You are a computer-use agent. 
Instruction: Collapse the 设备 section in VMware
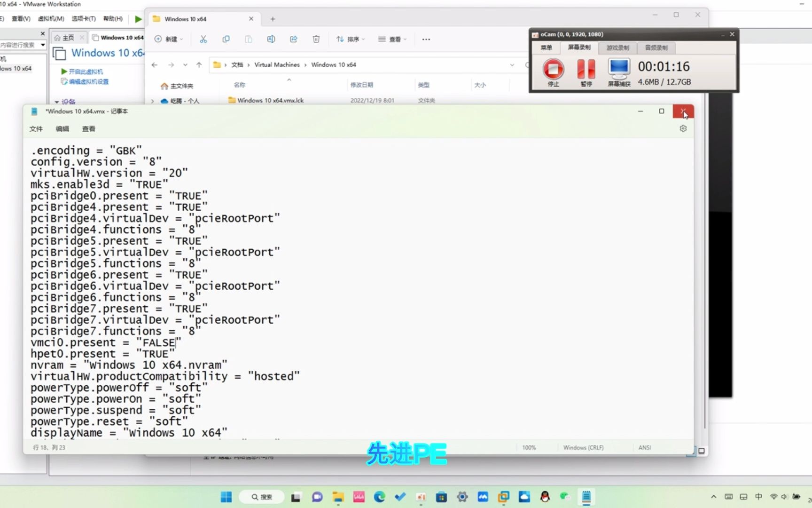(57, 102)
